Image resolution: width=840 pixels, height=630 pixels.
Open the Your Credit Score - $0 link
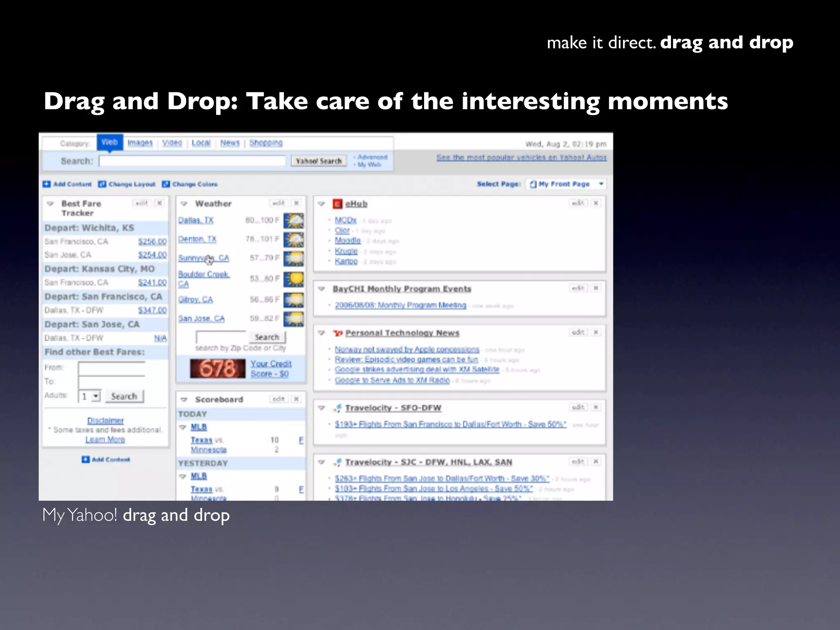[x=271, y=369]
